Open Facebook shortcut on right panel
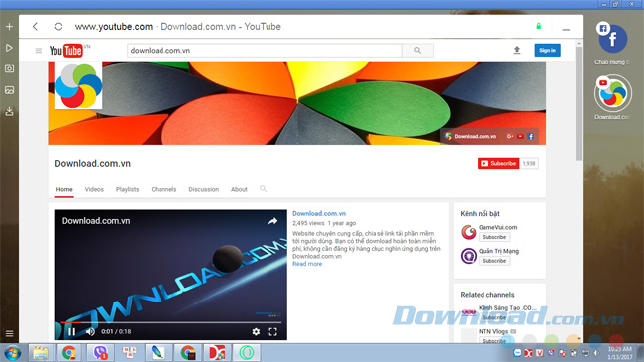644x362 pixels. pos(612,38)
